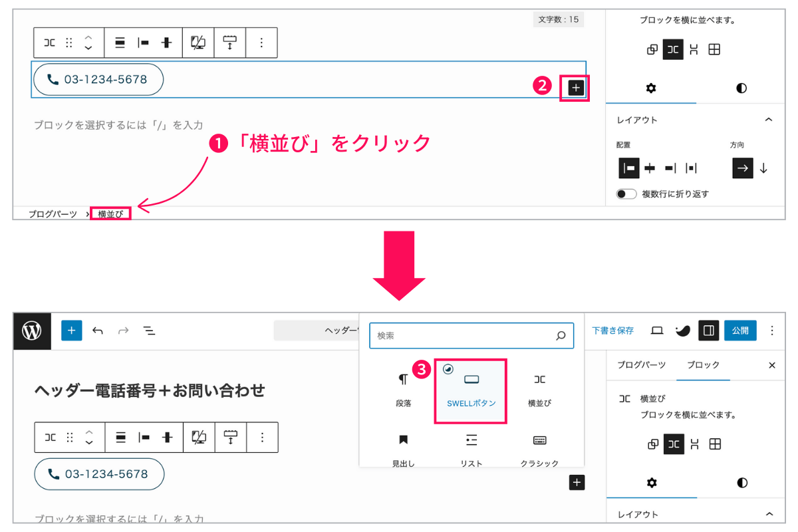
Task: Open gear settings tab in lower sidebar
Action: point(652,483)
